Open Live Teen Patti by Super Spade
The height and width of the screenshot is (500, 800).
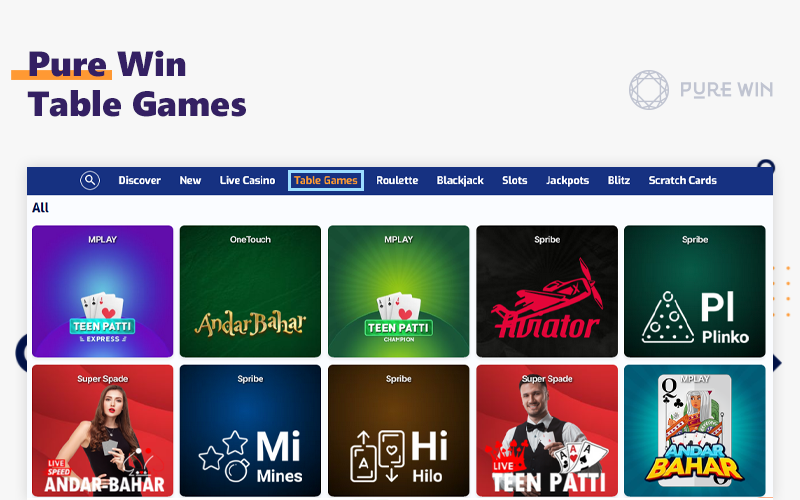point(546,431)
